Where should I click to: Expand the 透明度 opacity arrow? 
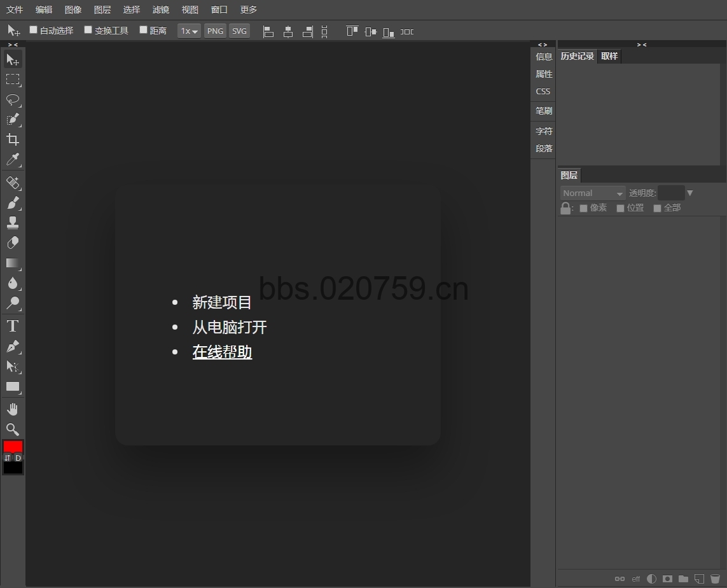coord(690,193)
